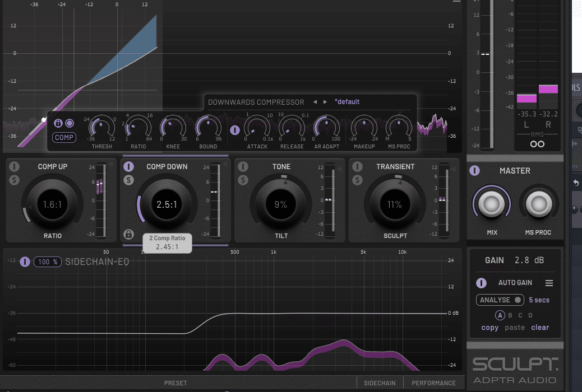Toggle the MASTER section power button
Image resolution: width=582 pixels, height=392 pixels.
coord(474,171)
